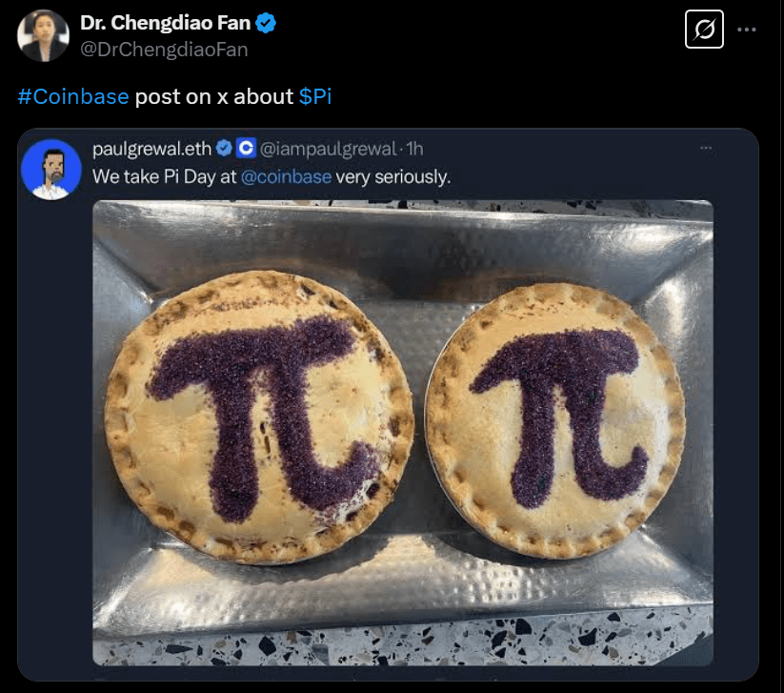Open the @coinbase mention link
The height and width of the screenshot is (693, 784).
click(x=287, y=177)
